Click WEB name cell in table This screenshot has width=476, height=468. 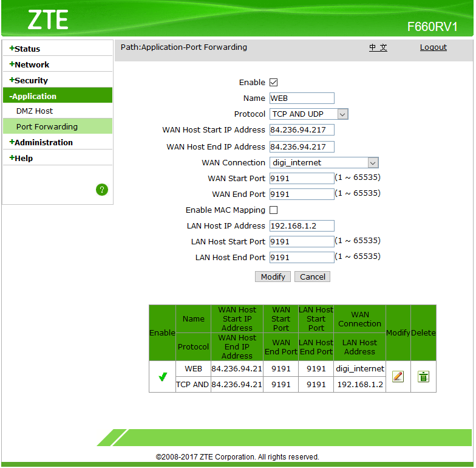pos(194,370)
